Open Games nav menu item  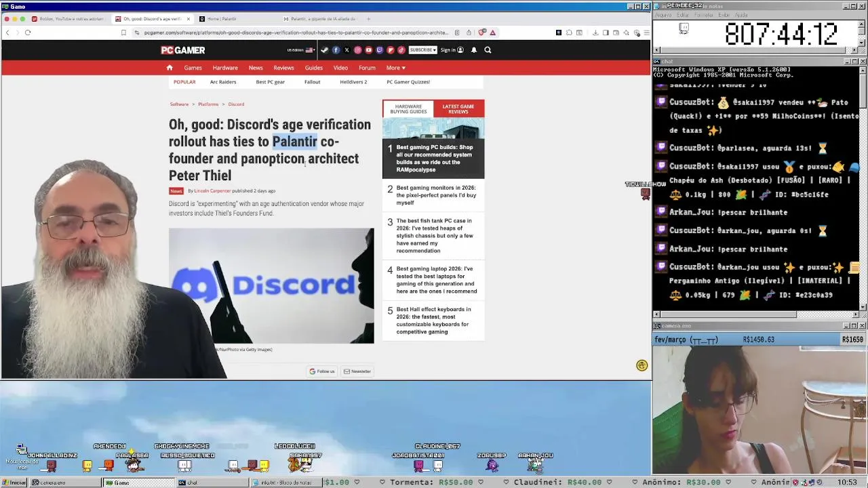193,68
